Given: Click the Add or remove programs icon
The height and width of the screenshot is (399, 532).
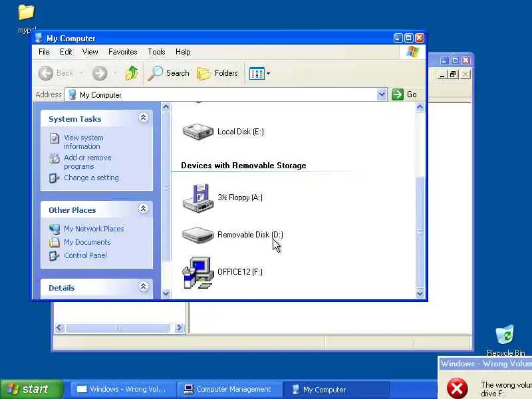Looking at the screenshot, I should pyautogui.click(x=55, y=158).
